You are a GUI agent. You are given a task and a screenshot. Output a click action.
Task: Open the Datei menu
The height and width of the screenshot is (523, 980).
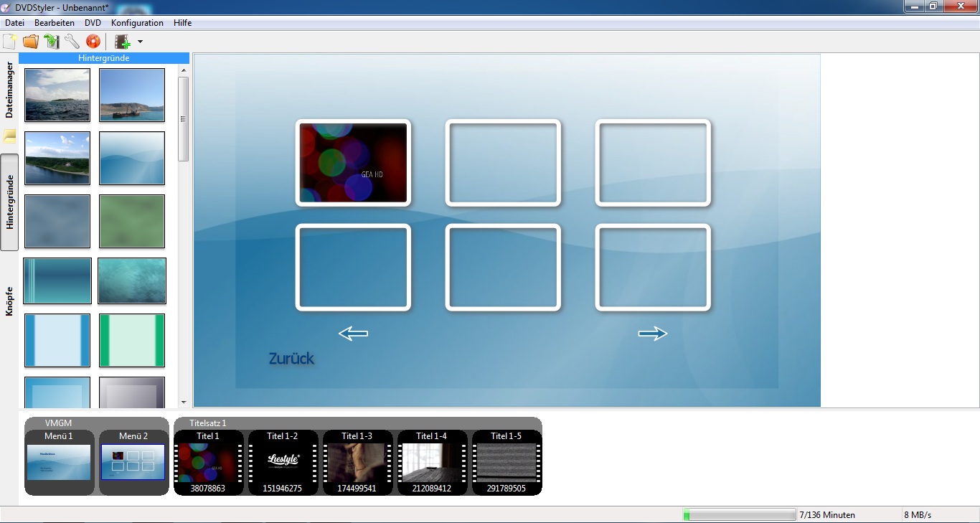pyautogui.click(x=14, y=23)
